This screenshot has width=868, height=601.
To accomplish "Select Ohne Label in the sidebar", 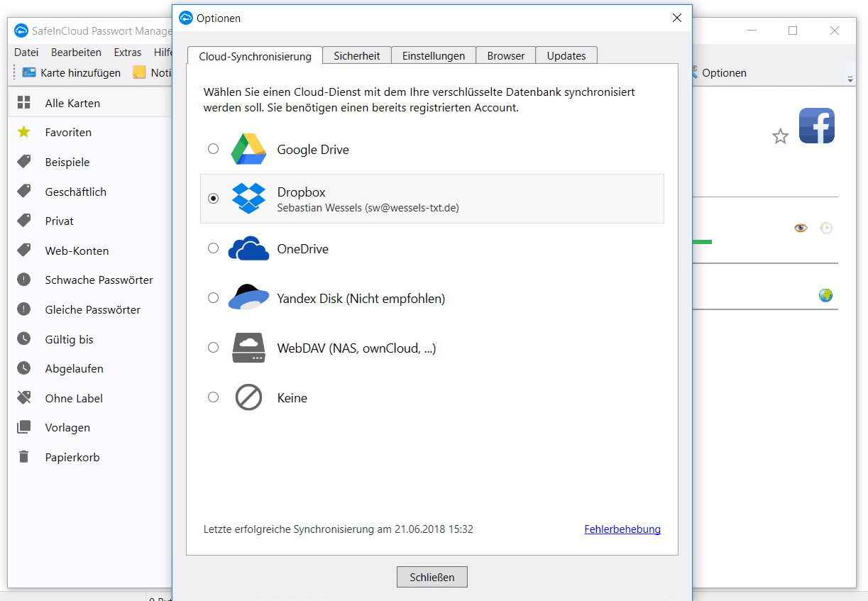I will (x=89, y=398).
